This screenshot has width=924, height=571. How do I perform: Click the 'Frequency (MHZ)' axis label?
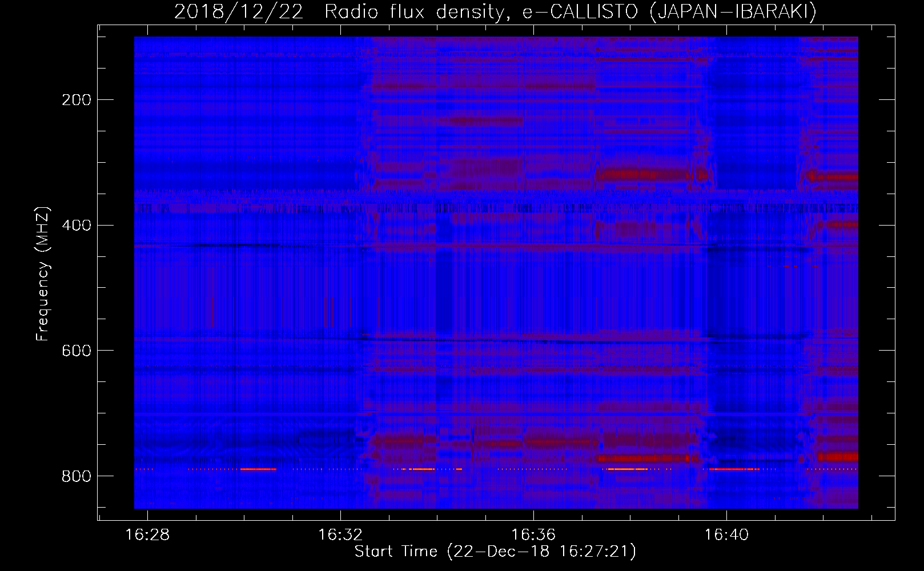(x=43, y=274)
